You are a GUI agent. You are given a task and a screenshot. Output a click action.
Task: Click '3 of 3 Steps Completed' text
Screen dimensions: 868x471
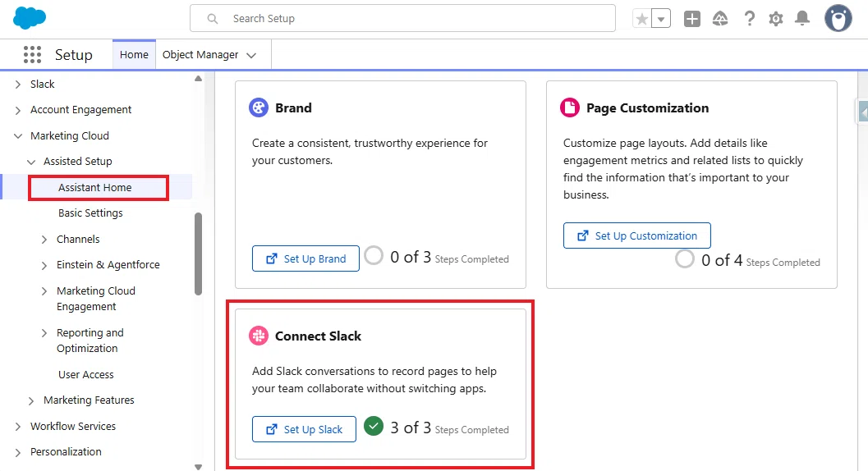point(449,428)
